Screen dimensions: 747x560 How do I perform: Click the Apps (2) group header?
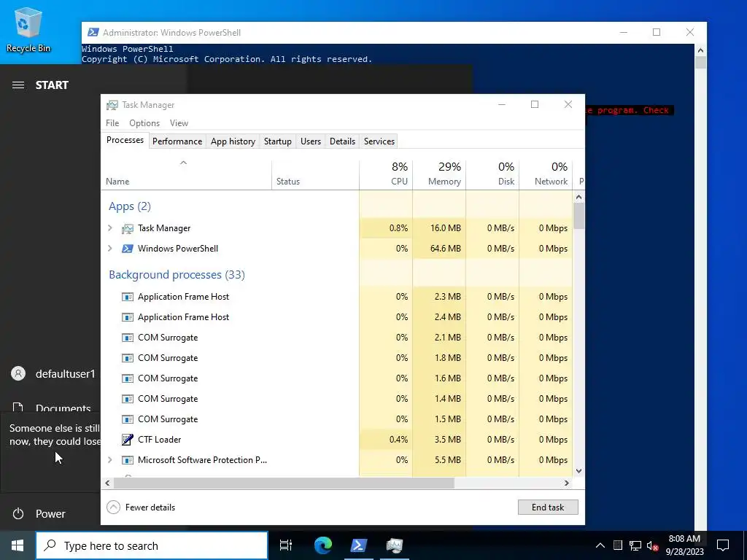pos(130,206)
